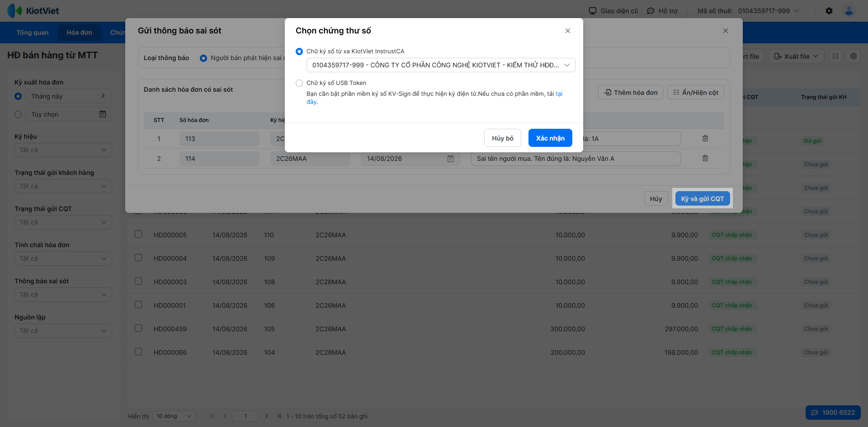Click the Trạng thái gửi KH column header
This screenshot has height=427, width=868.
[x=824, y=97]
